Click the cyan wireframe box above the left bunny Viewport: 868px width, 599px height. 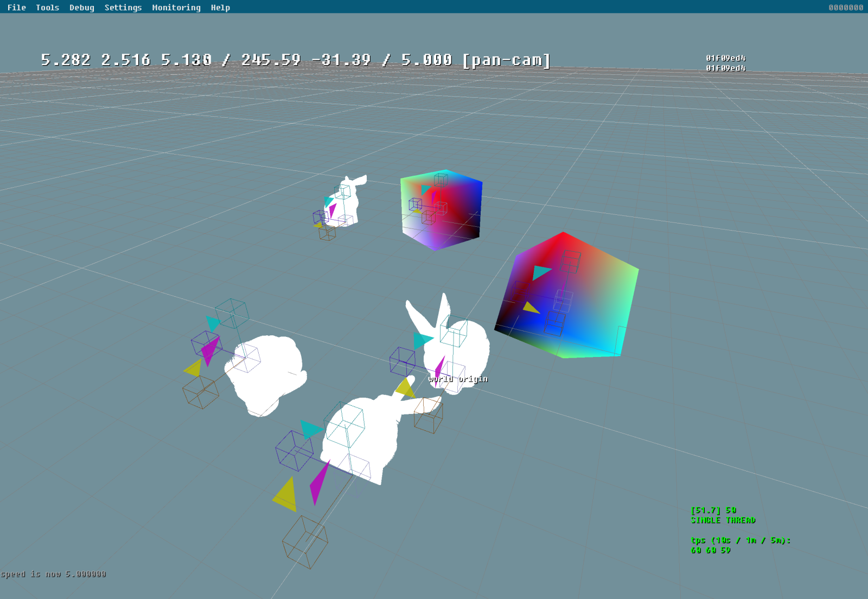click(232, 313)
